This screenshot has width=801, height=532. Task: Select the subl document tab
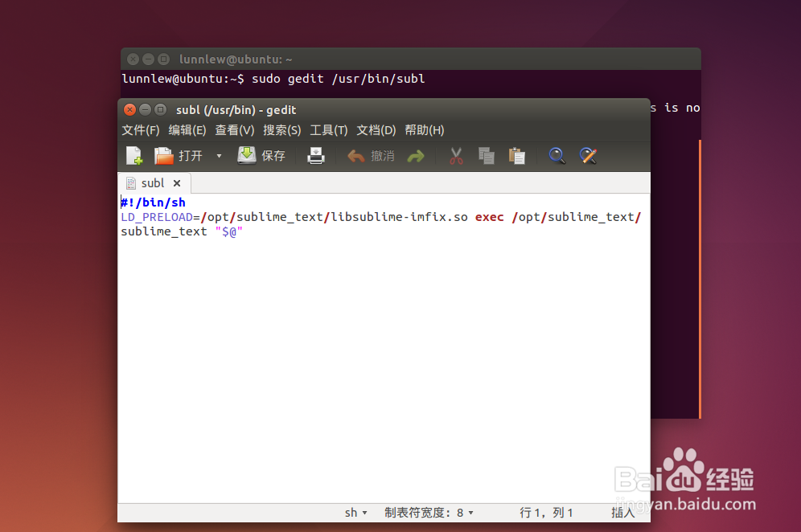152,182
